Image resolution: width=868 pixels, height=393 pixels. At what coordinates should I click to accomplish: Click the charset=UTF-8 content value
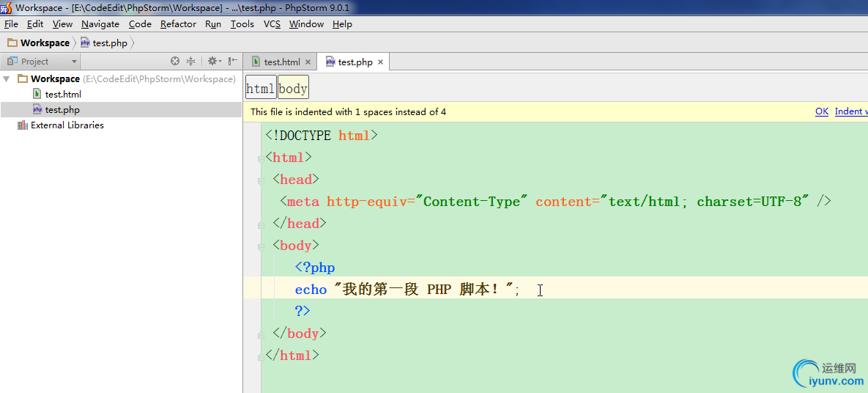pos(749,201)
